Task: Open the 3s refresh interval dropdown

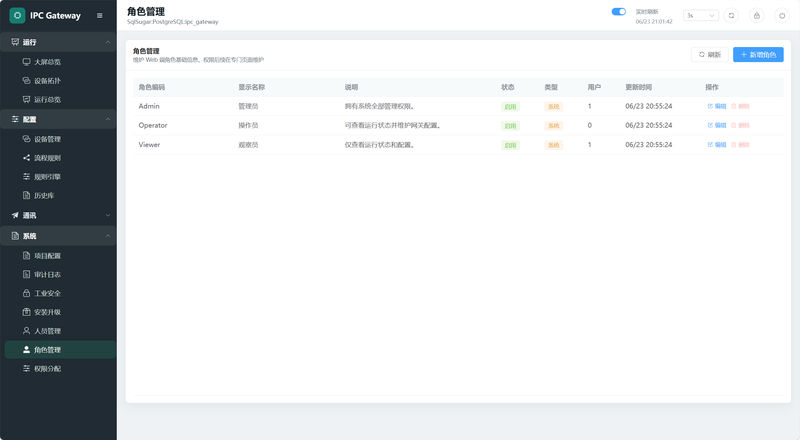Action: coord(701,16)
